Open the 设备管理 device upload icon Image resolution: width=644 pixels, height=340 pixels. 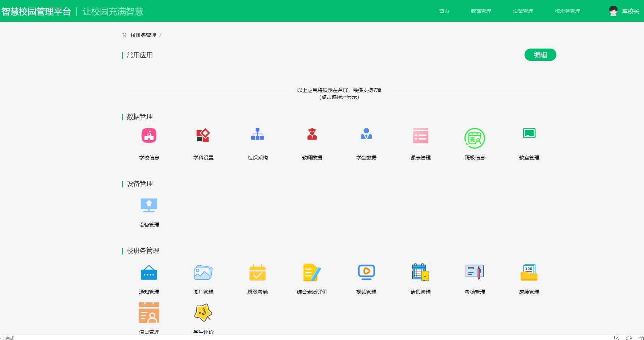pyautogui.click(x=149, y=205)
